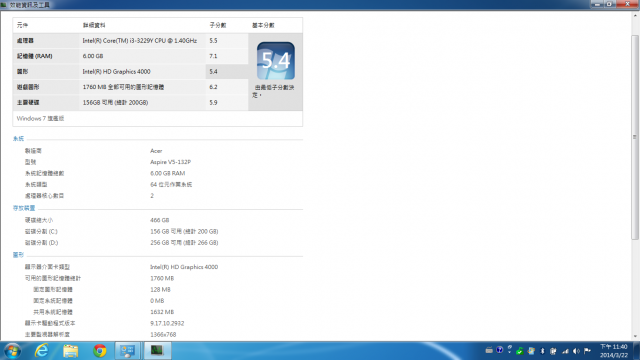Click the processor subscore 5.5

tap(213, 41)
